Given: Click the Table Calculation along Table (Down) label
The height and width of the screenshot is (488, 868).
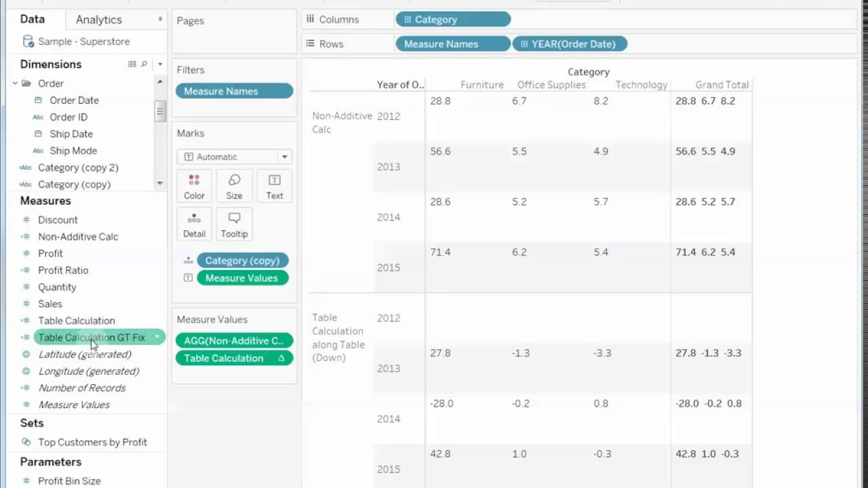Looking at the screenshot, I should 338,338.
